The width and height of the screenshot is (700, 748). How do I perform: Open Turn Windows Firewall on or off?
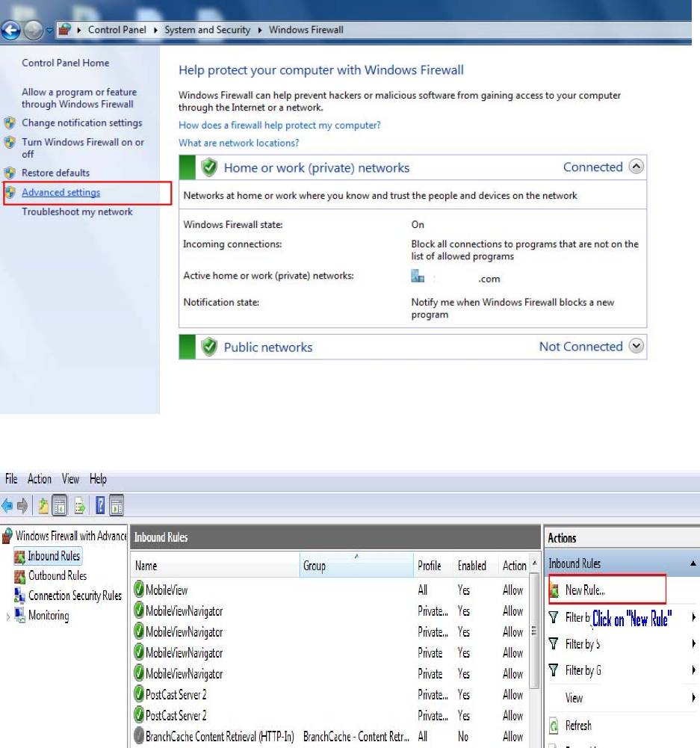pyautogui.click(x=82, y=148)
